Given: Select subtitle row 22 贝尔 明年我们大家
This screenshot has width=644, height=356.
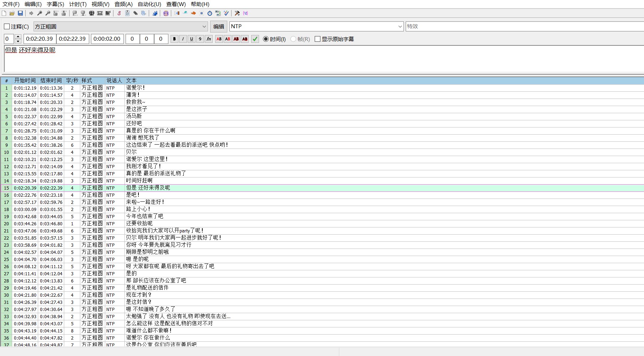Looking at the screenshot, I should tap(322, 238).
